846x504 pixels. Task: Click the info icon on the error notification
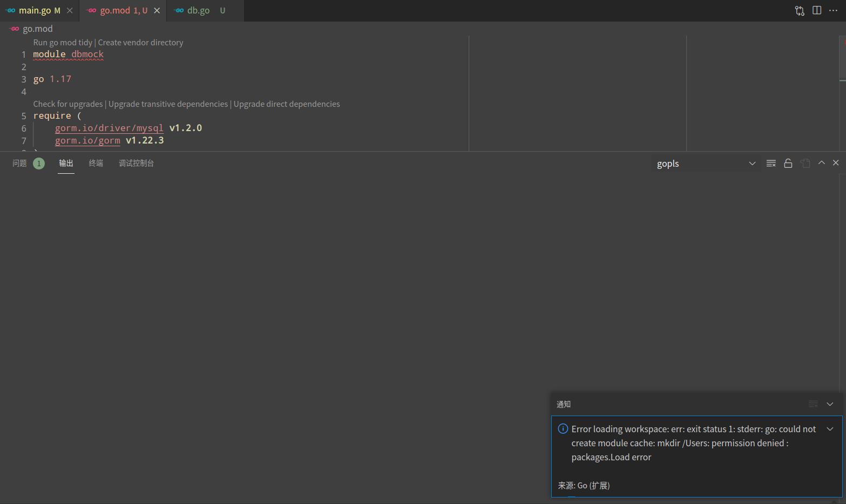click(x=563, y=429)
